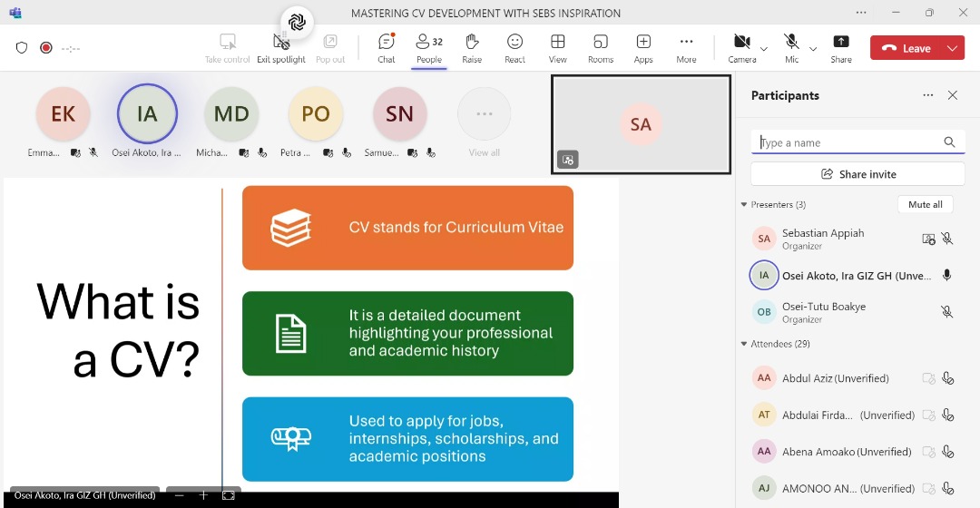Click Exit spotlight in the toolbar

point(281,47)
